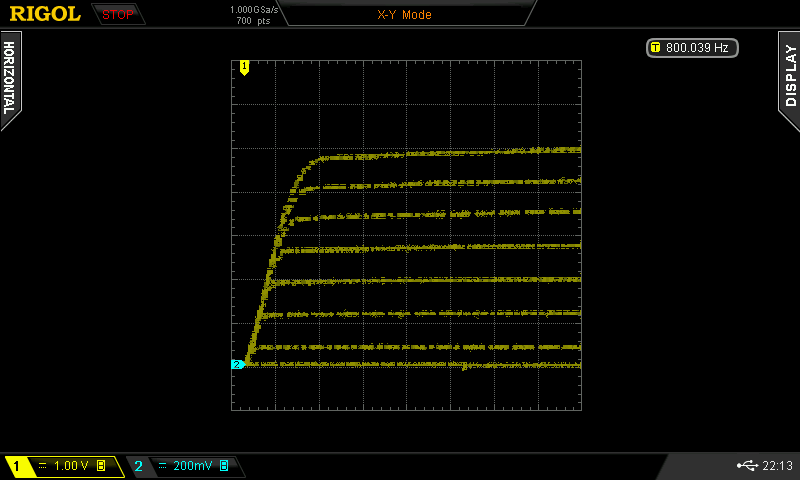Toggle channel 2 number in bottom bar
Screen dimensions: 800x480
[x=138, y=466]
